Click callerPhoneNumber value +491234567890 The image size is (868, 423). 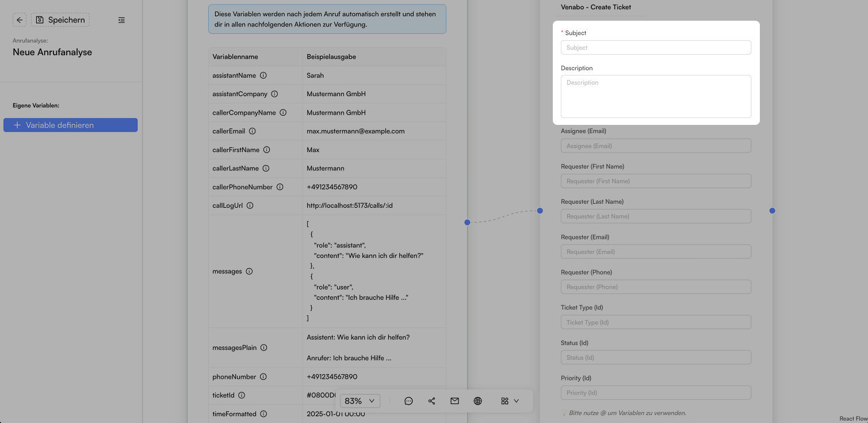(332, 187)
